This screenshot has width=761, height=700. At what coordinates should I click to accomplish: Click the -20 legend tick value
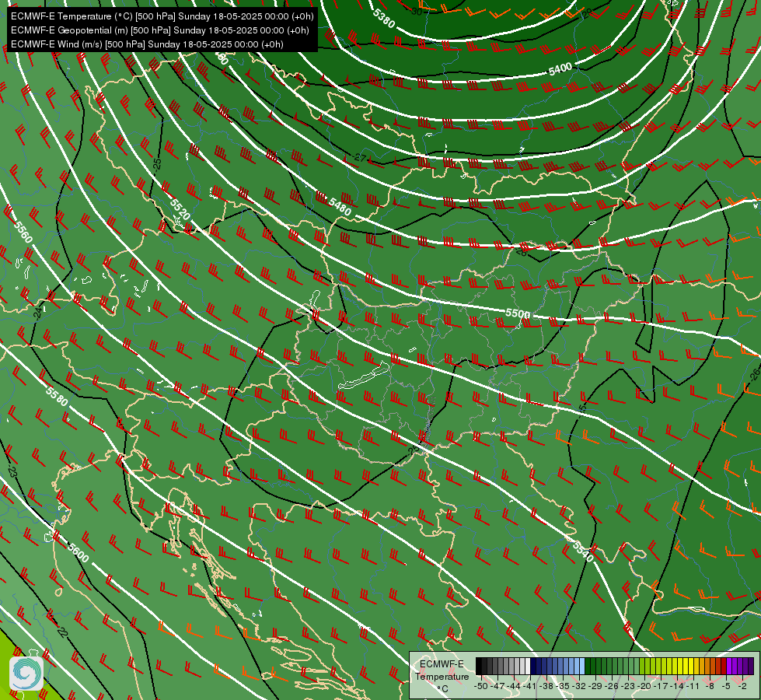pos(644,686)
